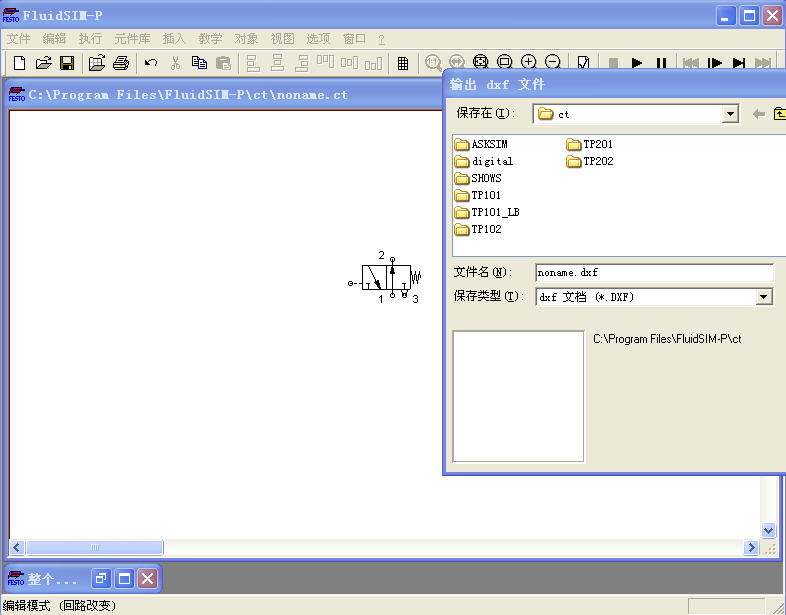The image size is (786, 615).
Task: Open the 视图 menu
Action: 282,39
